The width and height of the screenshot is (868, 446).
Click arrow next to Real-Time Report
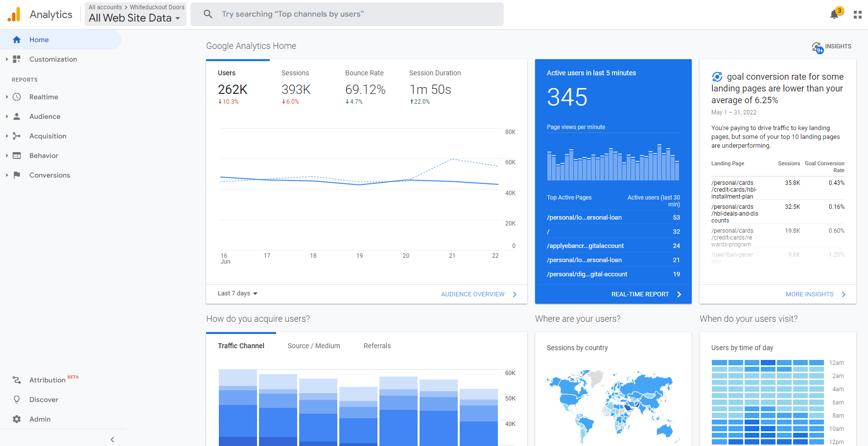679,294
